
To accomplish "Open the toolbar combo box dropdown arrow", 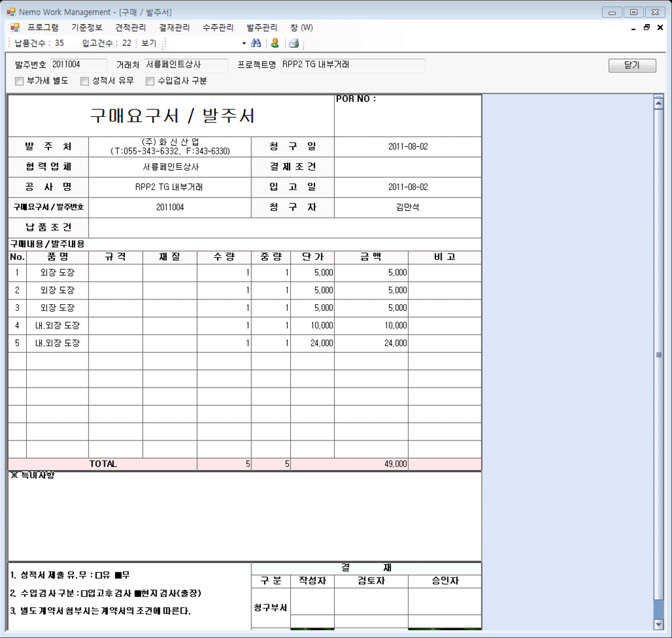I will (x=244, y=43).
